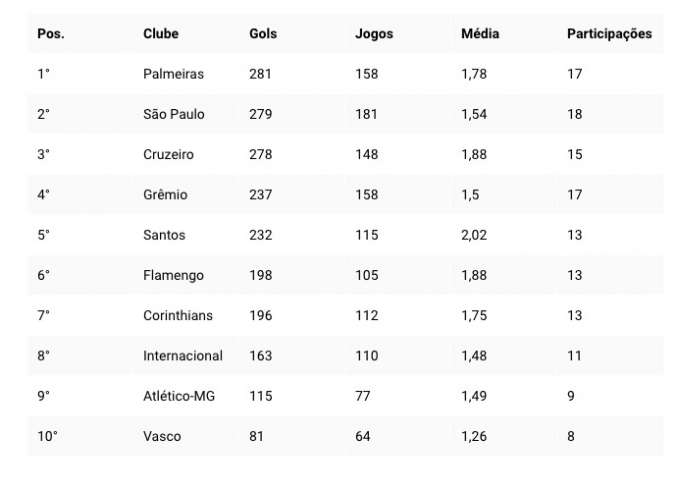Image resolution: width=680 pixels, height=493 pixels.
Task: Click the Internacional club cell
Action: 183,356
